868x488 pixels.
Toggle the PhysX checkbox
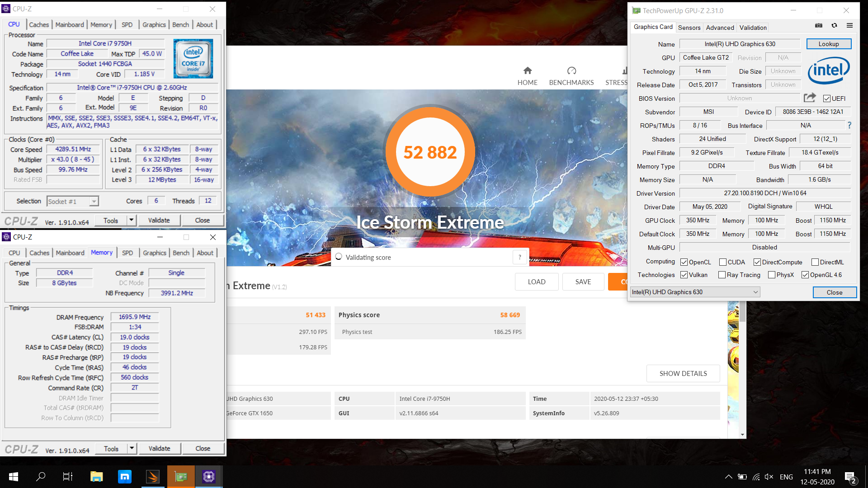pyautogui.click(x=772, y=275)
